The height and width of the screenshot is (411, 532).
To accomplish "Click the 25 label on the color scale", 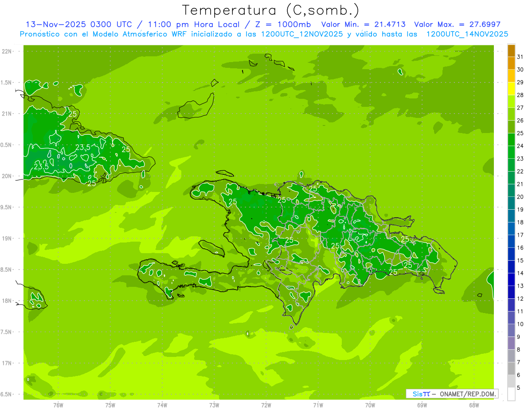I will (x=520, y=133).
